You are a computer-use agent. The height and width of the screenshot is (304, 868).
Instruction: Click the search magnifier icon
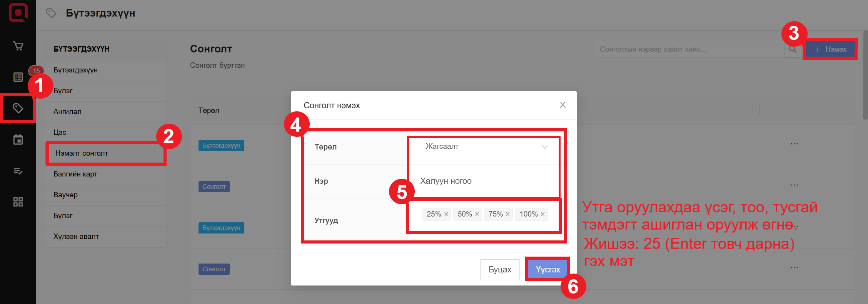[793, 49]
